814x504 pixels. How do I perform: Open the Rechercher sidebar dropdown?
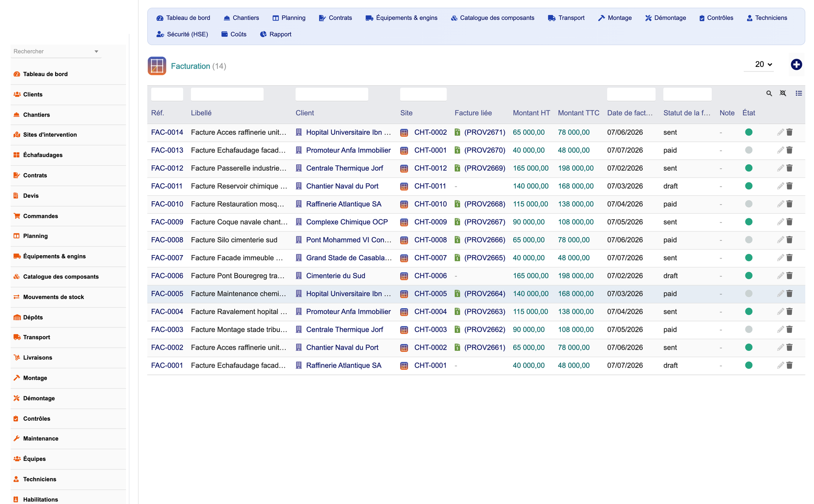click(x=56, y=51)
